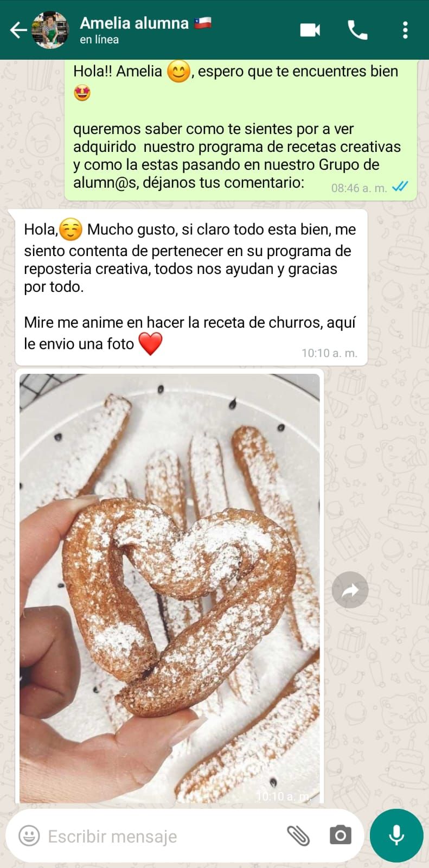Tap the blue double-check read receipt
The width and height of the screenshot is (429, 868).
pos(400,187)
